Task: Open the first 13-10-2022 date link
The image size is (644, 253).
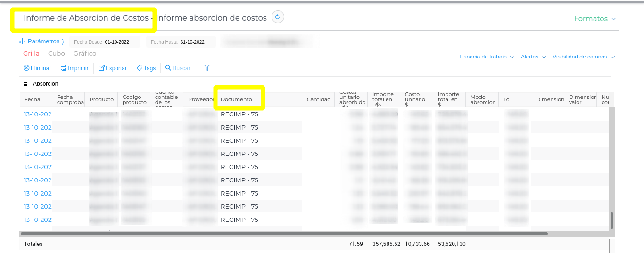Action: coord(38,114)
